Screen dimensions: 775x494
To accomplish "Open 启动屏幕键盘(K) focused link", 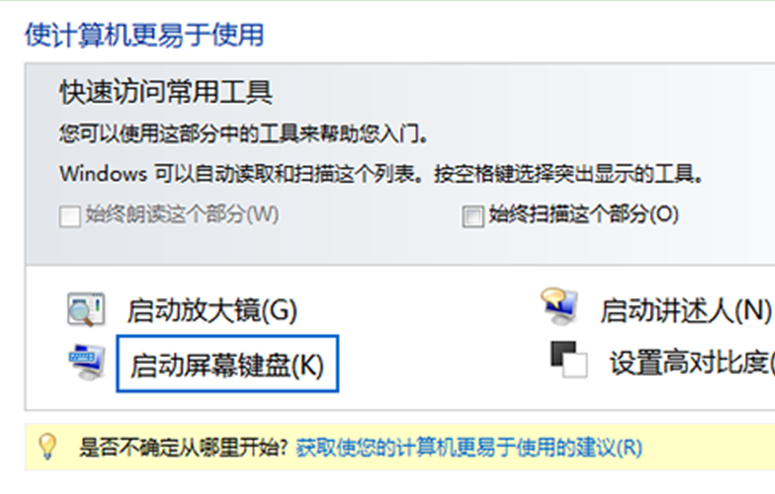I will (x=227, y=364).
